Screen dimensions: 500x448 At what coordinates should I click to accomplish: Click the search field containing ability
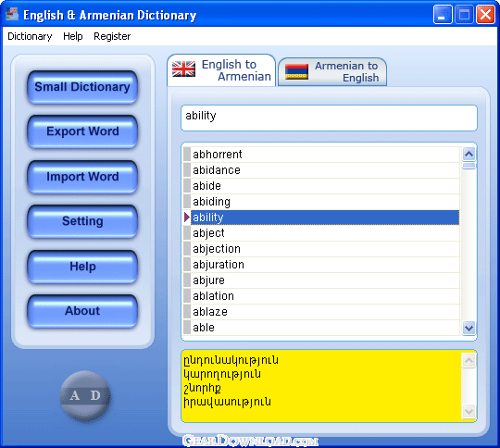click(x=329, y=118)
